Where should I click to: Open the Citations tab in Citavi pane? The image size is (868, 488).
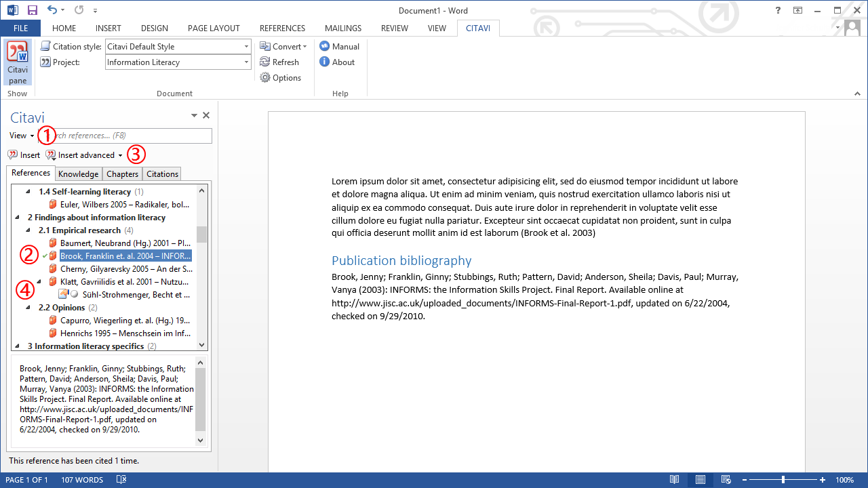coord(162,174)
